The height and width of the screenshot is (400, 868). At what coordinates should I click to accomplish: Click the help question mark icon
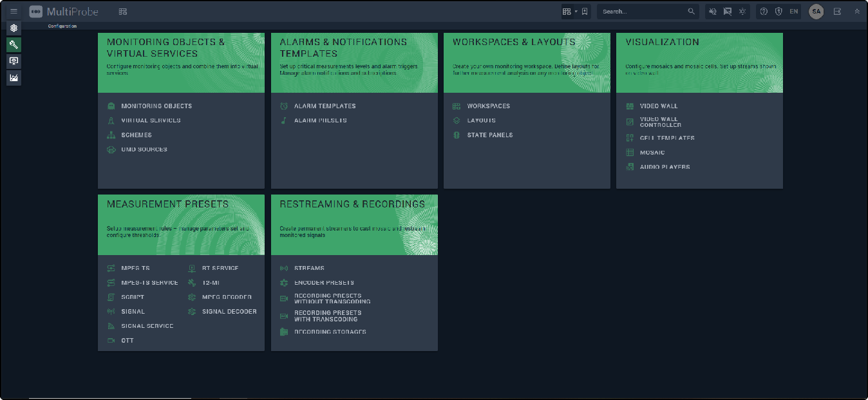coord(764,12)
